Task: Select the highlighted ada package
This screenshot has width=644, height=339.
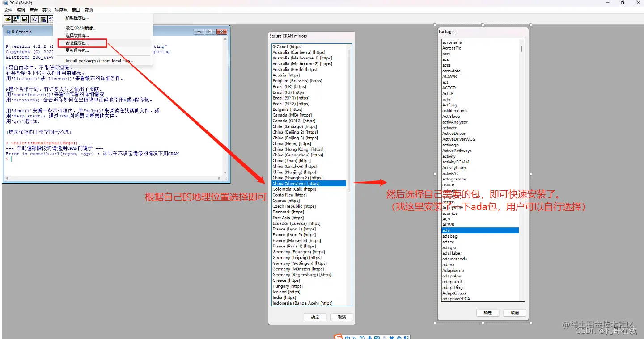Action: [480, 230]
